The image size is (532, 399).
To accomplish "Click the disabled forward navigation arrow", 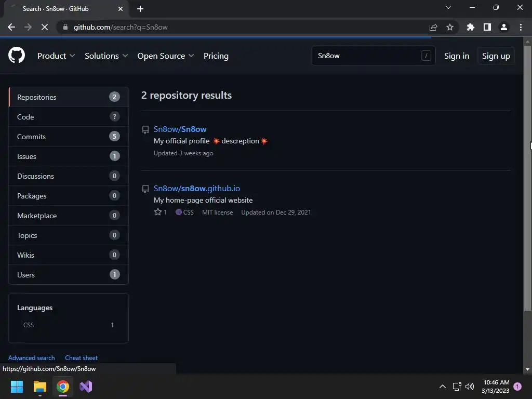I will (28, 27).
